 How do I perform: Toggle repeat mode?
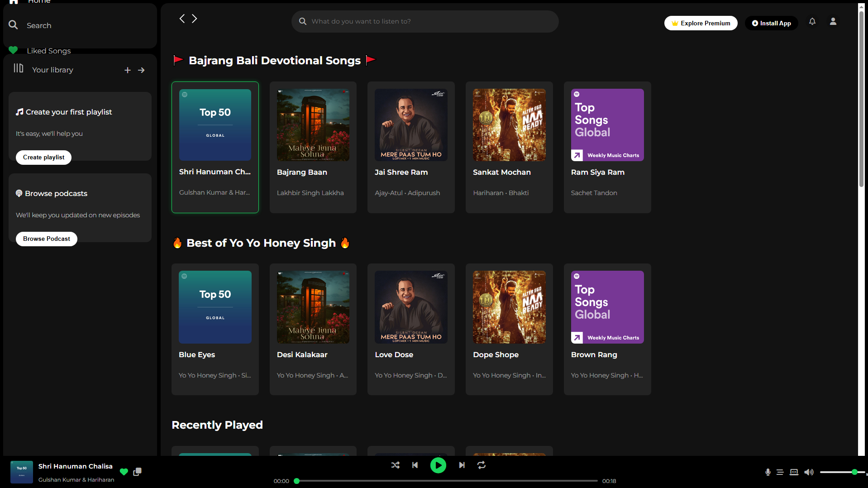pos(482,465)
